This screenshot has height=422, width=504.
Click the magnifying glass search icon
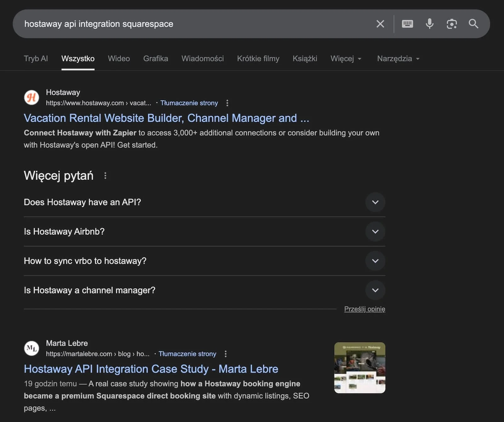(x=474, y=24)
